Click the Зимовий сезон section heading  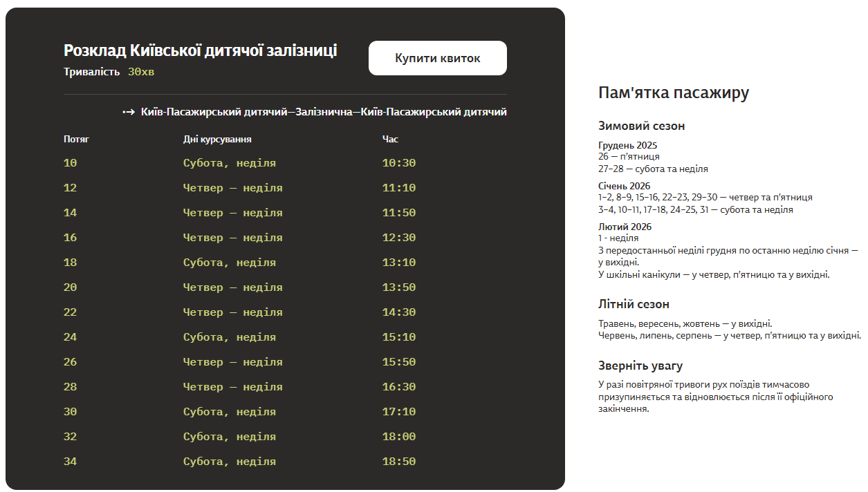[x=641, y=126]
